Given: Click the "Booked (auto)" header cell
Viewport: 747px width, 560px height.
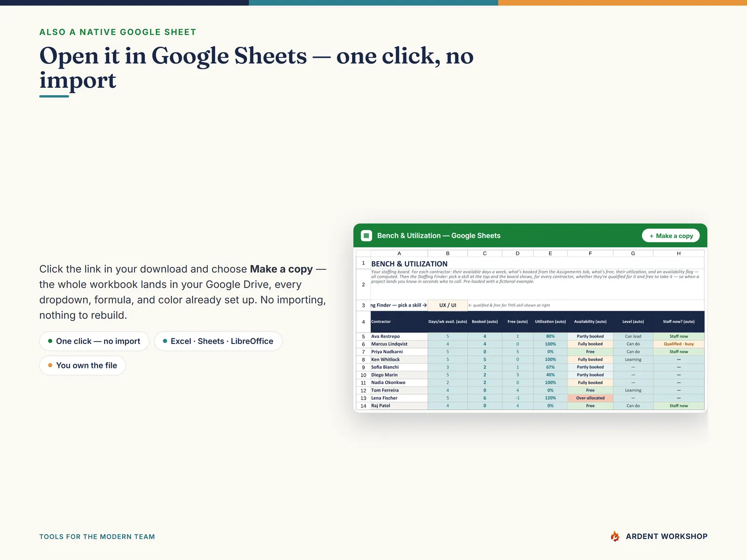Looking at the screenshot, I should coord(485,322).
